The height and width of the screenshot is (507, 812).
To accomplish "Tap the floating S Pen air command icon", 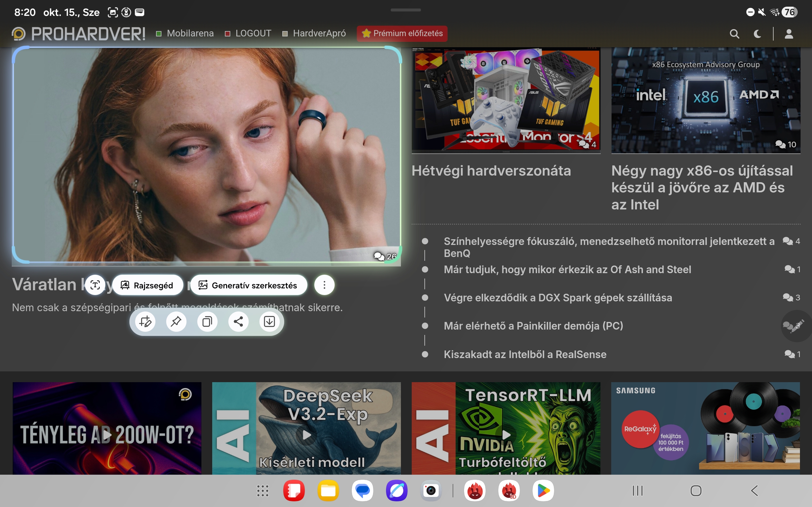I will [796, 326].
